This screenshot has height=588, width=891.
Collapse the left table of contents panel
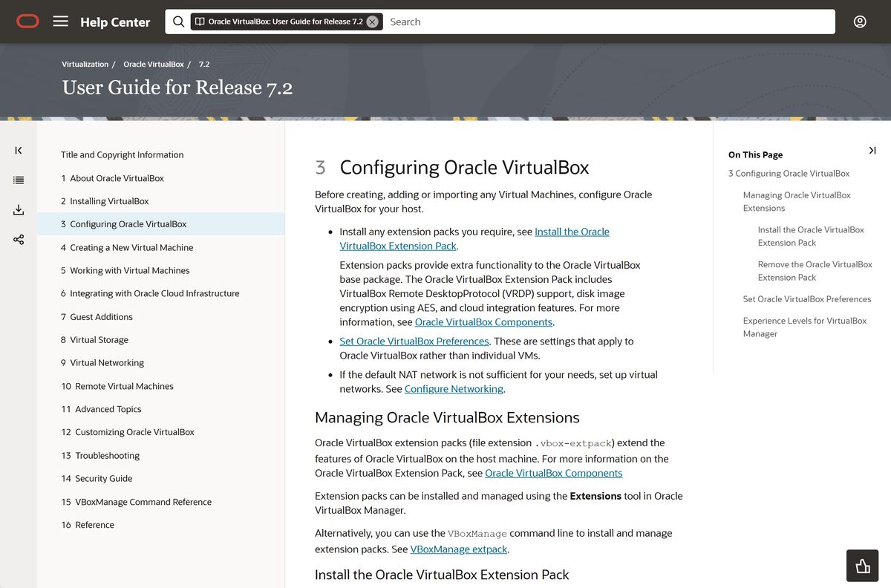coord(19,150)
